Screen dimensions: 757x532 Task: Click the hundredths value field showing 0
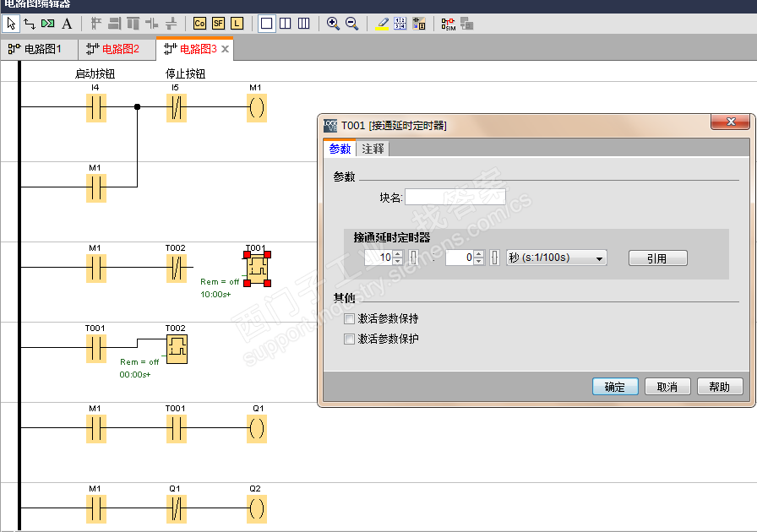(x=460, y=258)
